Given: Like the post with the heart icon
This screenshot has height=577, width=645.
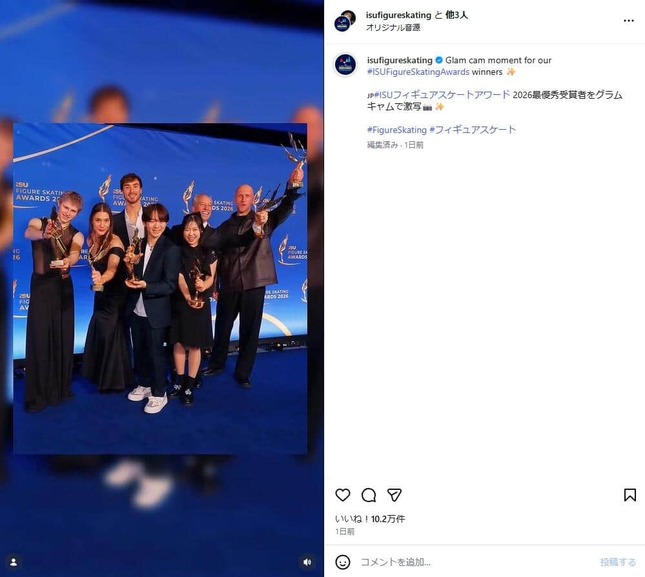Looking at the screenshot, I should coord(343,495).
